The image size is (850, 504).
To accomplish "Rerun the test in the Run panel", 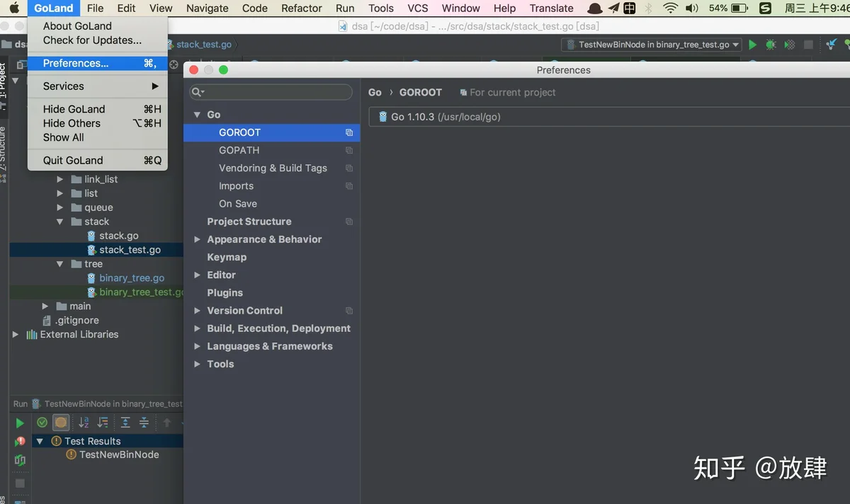I will point(20,423).
